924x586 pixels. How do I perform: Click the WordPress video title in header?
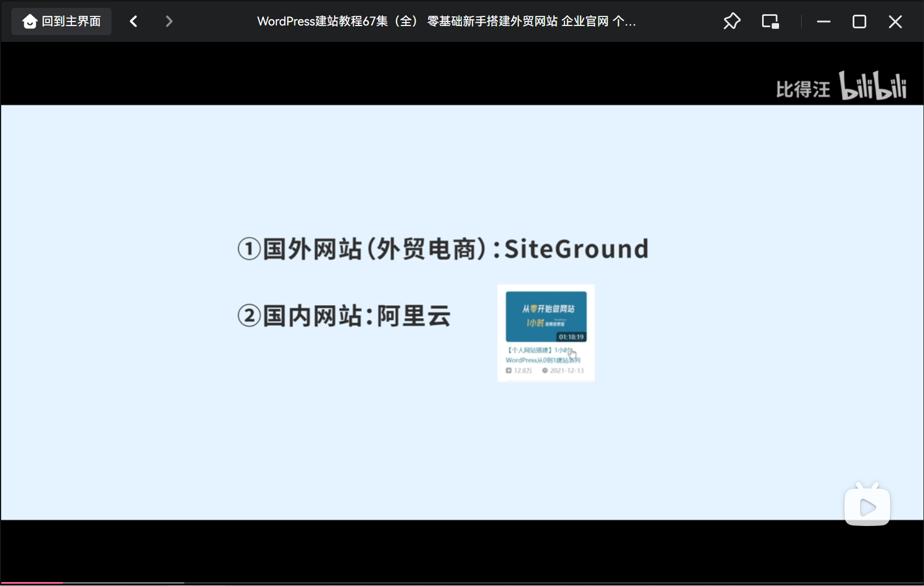[x=446, y=22]
